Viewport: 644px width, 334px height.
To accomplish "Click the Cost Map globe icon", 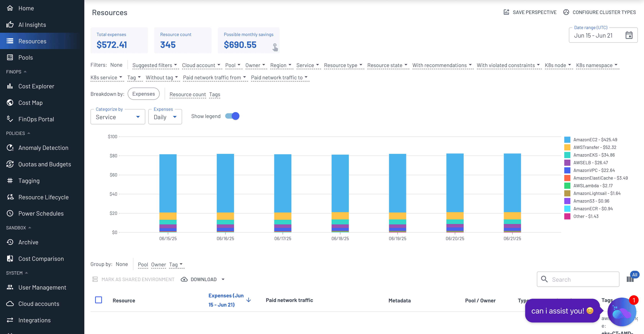I will click(x=10, y=103).
